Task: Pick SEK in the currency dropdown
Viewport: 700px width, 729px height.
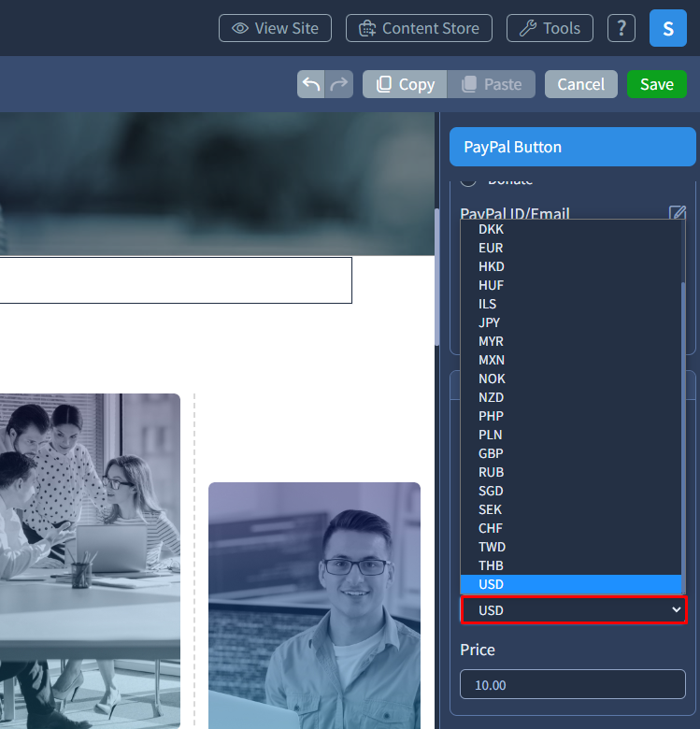Action: 571,509
